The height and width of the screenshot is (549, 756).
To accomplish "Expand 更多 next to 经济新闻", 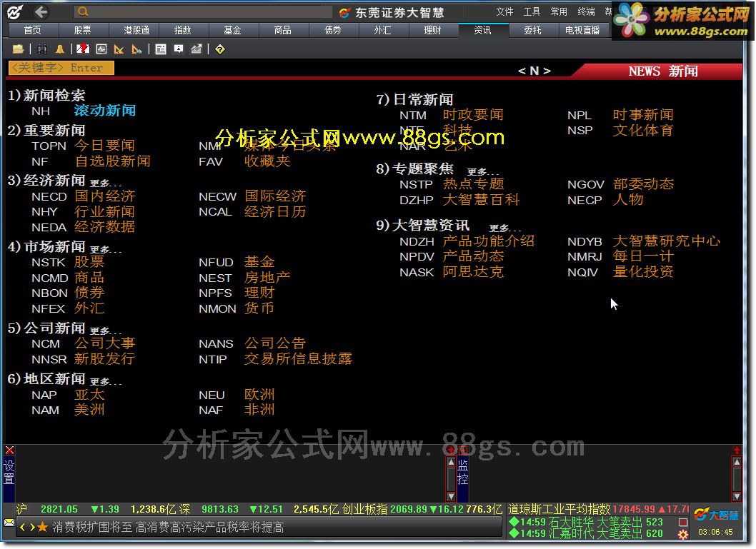I will pos(106,183).
